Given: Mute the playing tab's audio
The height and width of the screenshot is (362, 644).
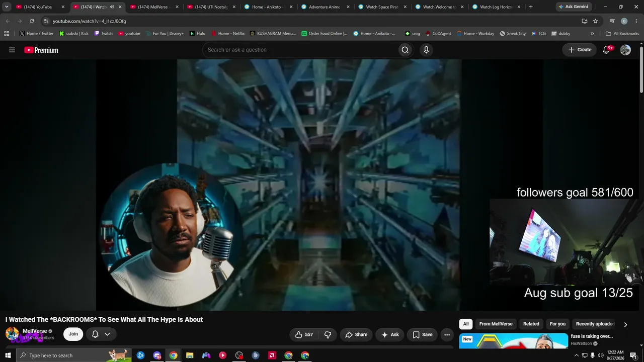Looking at the screenshot, I should click(112, 7).
